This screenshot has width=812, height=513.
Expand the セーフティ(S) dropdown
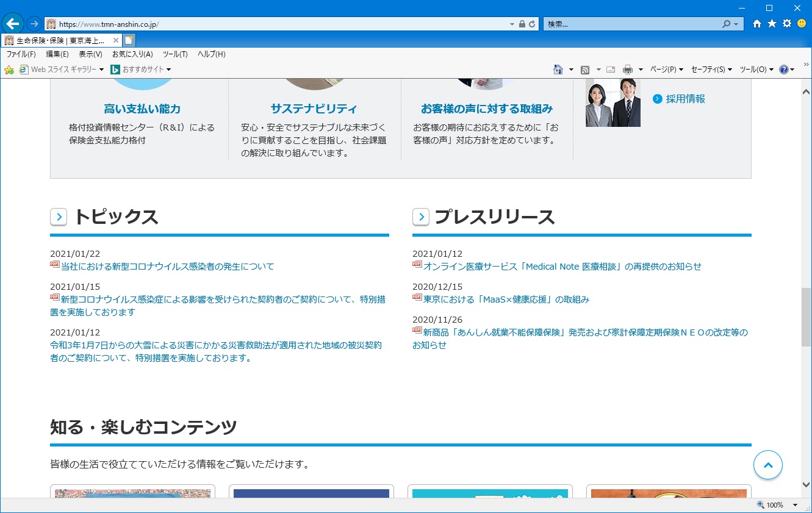(711, 70)
